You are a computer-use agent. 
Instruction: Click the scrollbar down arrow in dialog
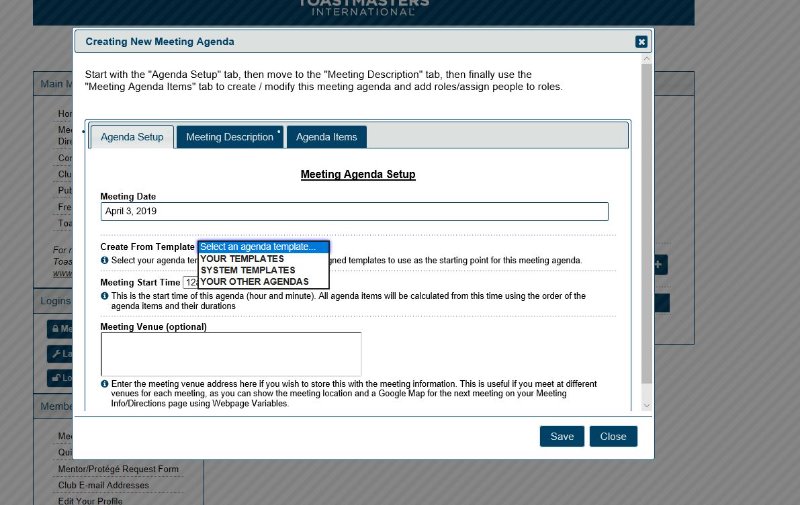(x=646, y=406)
